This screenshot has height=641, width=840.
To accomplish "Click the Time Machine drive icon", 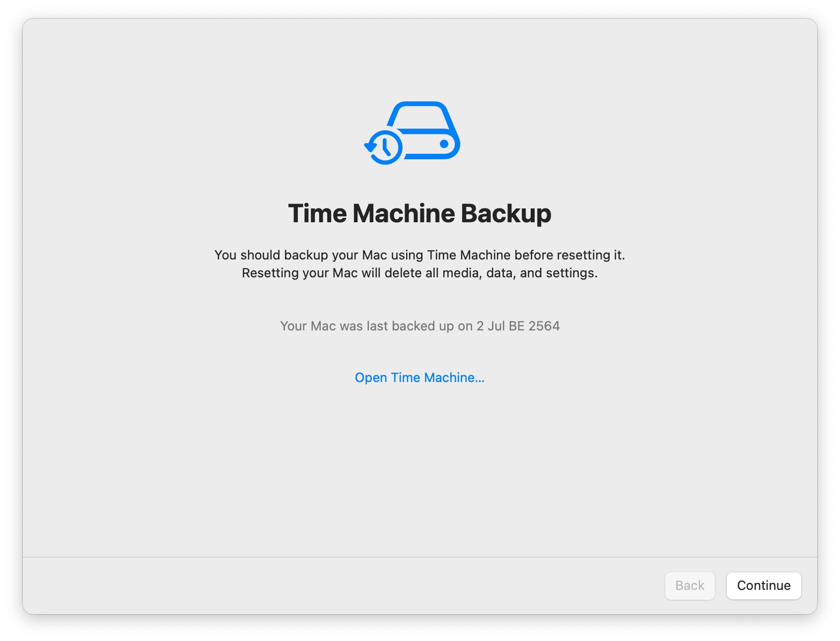I will point(412,132).
